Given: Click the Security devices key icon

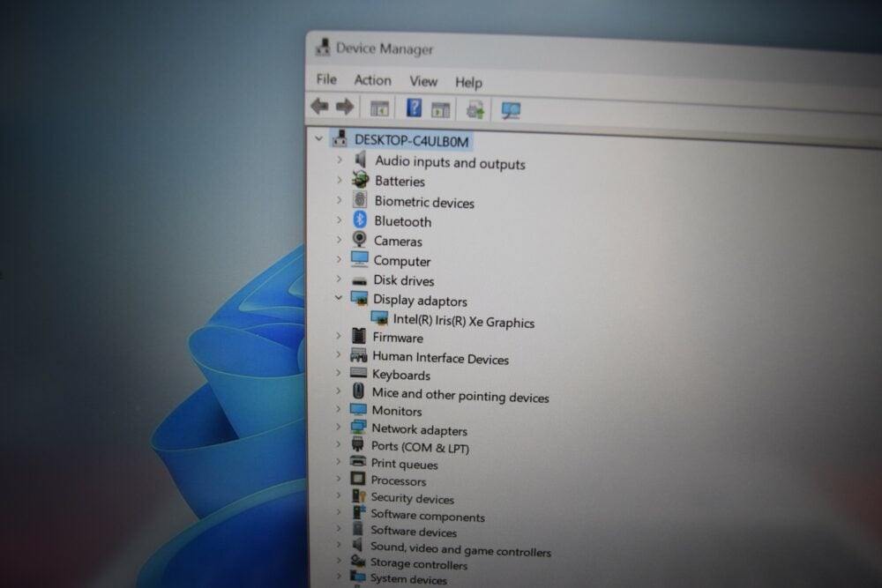Looking at the screenshot, I should [358, 495].
